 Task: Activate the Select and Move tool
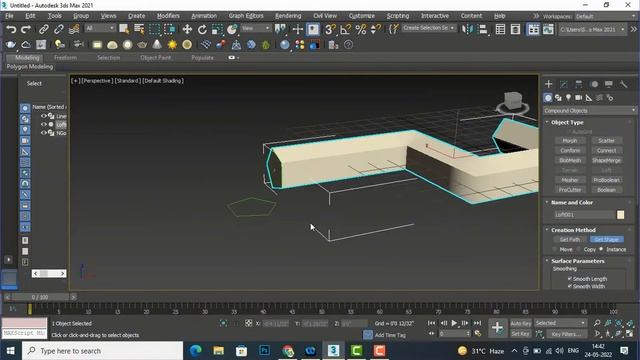tap(187, 29)
